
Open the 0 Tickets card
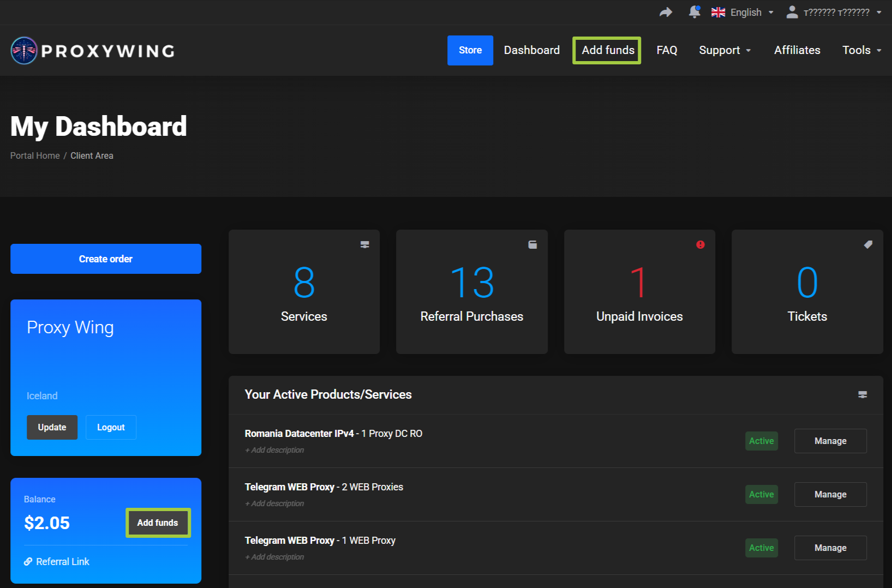click(x=807, y=292)
